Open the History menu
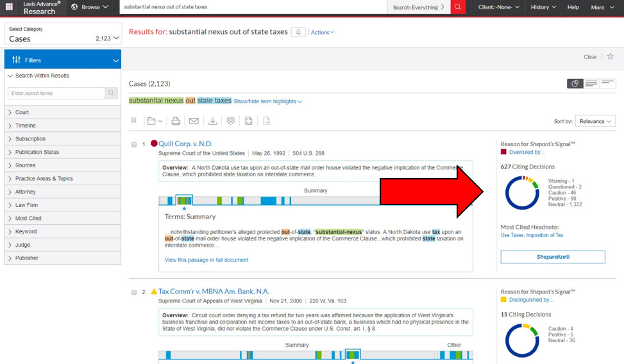624x364 pixels. (x=543, y=7)
